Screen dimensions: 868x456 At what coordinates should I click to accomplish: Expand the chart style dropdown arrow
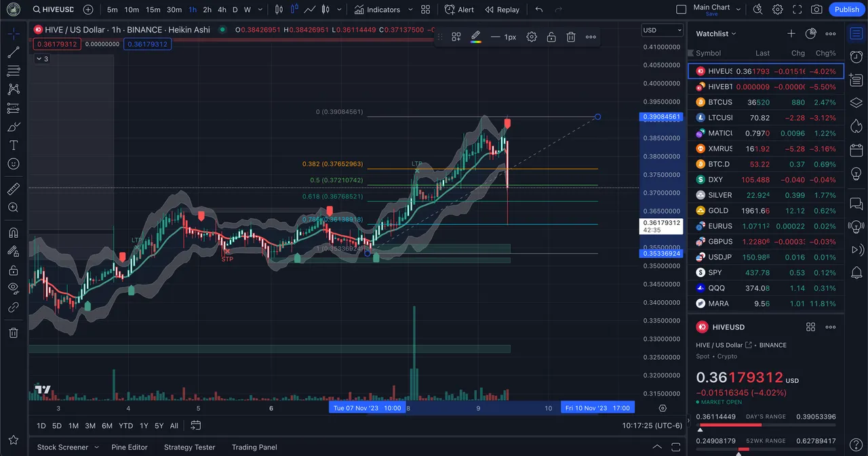[x=340, y=9]
